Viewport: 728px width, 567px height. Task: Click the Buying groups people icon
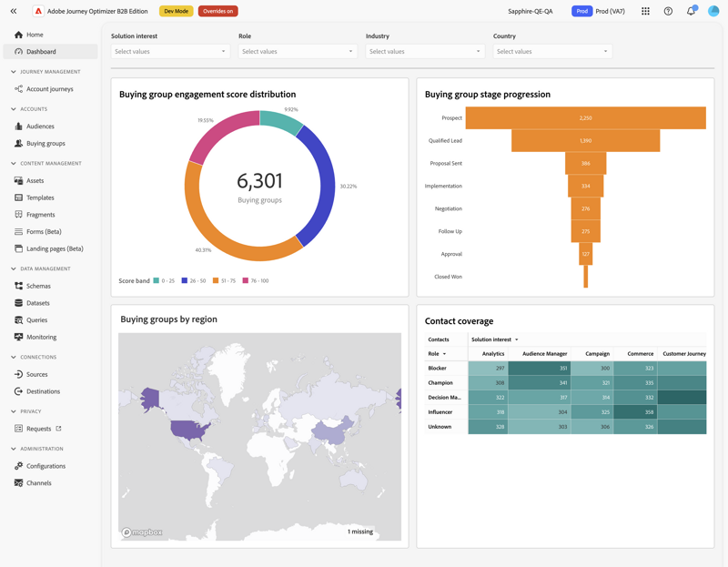(x=18, y=144)
